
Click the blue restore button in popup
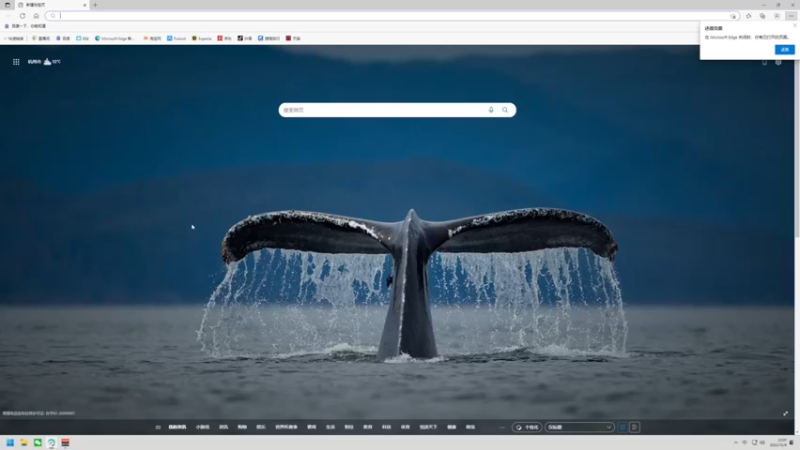(785, 49)
